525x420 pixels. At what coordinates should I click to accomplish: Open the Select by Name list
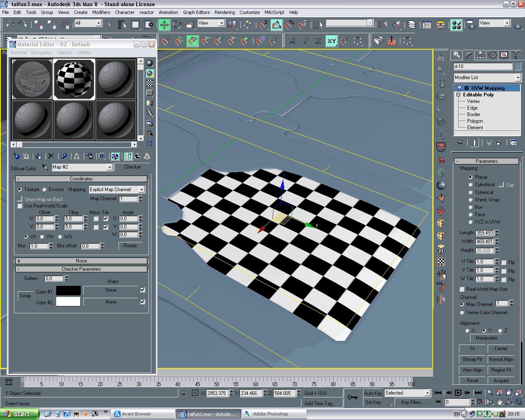(122, 25)
